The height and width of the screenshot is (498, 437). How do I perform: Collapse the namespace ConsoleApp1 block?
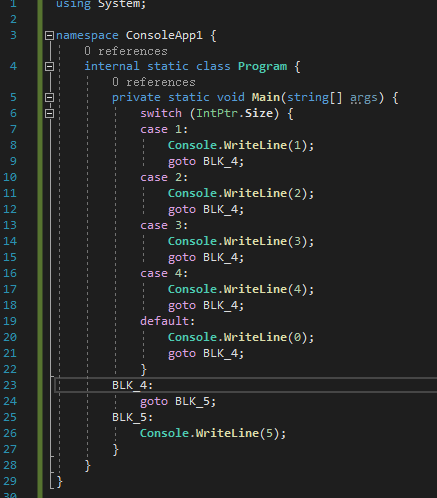[49, 35]
